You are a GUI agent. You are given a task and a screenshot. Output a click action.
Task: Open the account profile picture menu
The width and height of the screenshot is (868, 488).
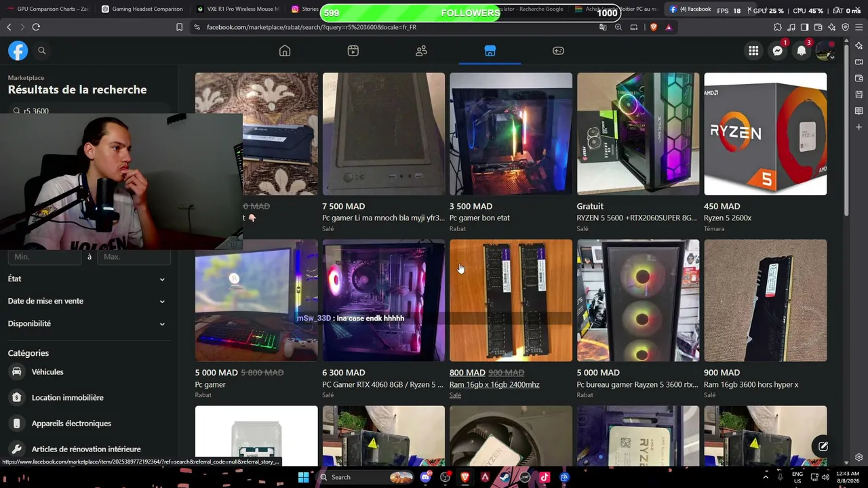[825, 51]
